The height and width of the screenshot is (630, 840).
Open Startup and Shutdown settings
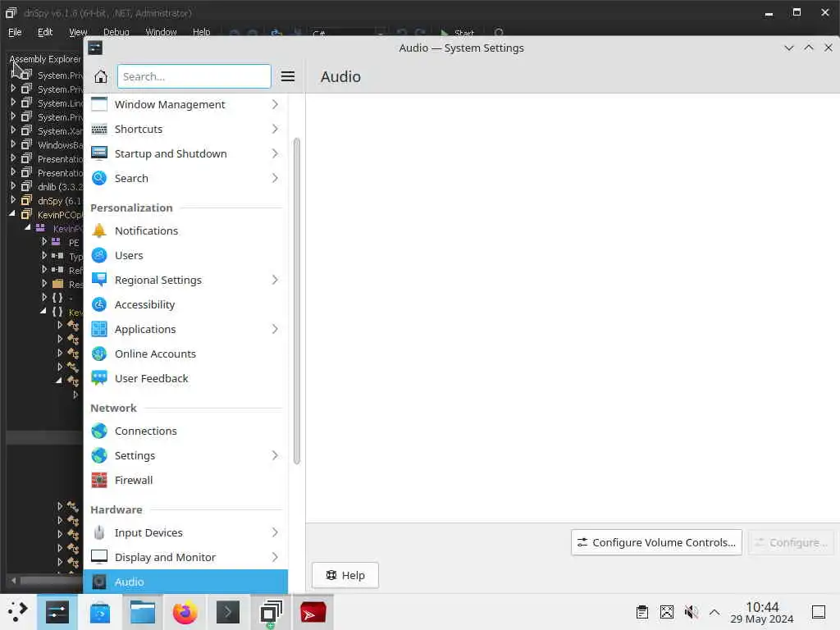click(185, 153)
